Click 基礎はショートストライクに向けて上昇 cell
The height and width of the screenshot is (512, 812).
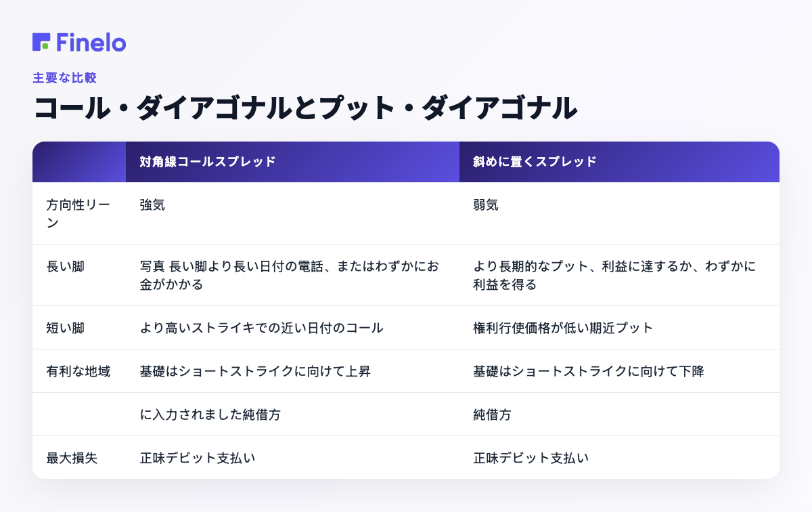[x=254, y=371]
